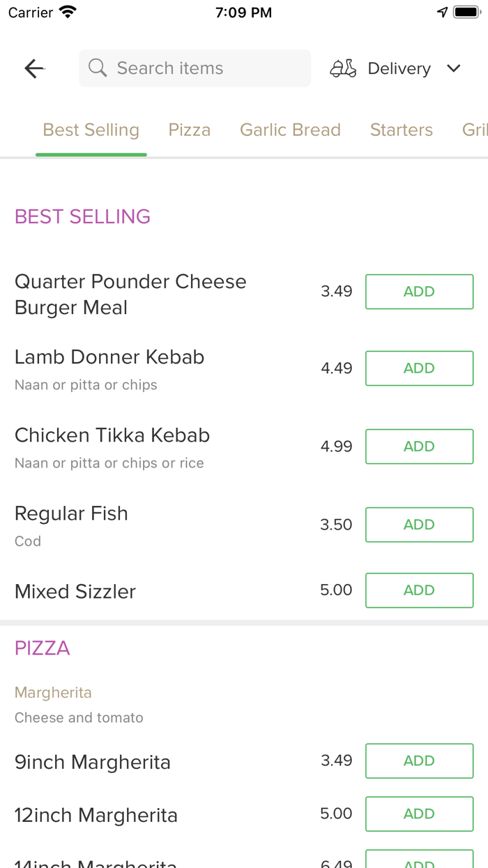The width and height of the screenshot is (488, 868).
Task: Add Quarter Pounder Cheese Burger Meal
Action: (419, 291)
